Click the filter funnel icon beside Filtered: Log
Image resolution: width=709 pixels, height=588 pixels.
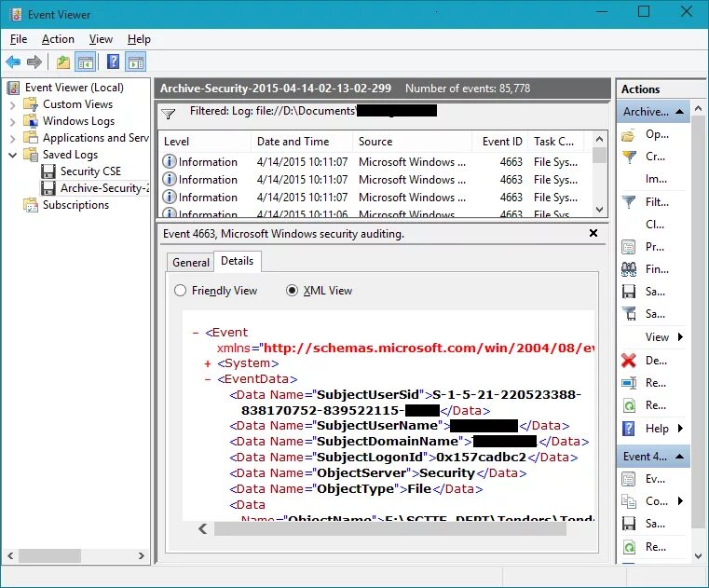(x=169, y=114)
